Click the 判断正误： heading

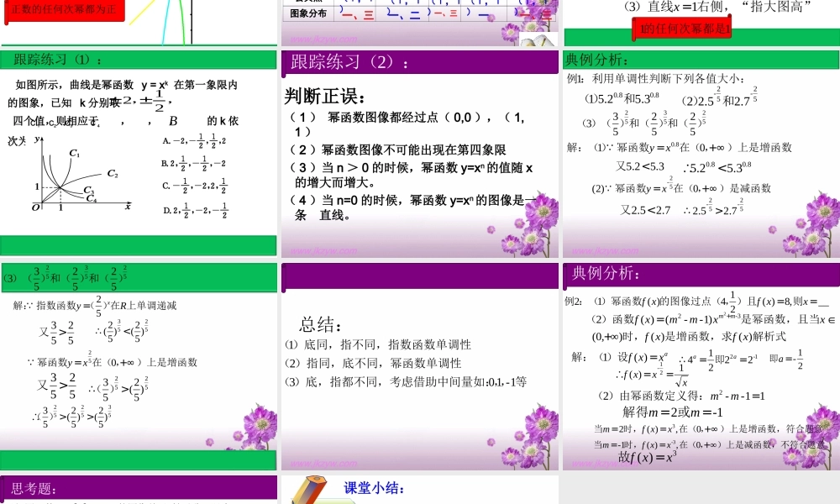tap(325, 96)
